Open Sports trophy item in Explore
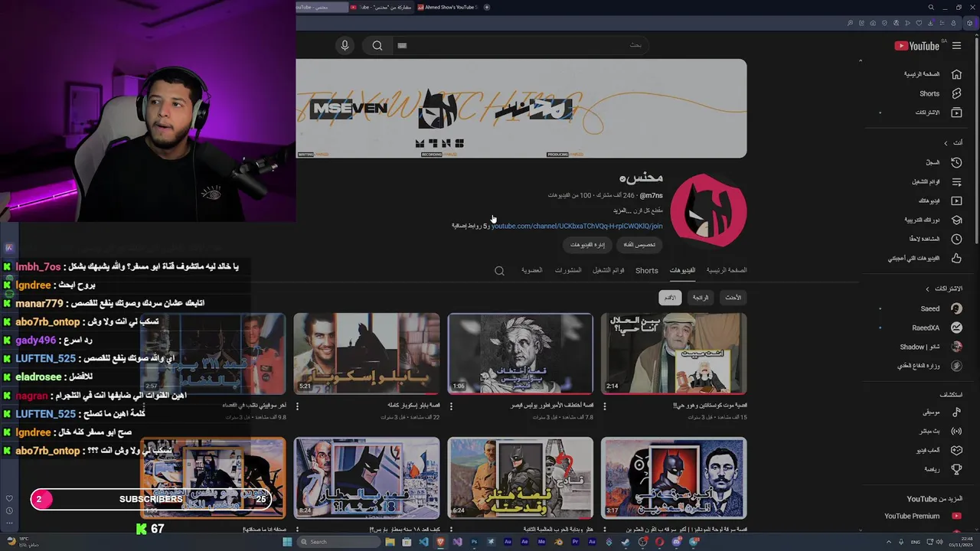 coord(942,469)
